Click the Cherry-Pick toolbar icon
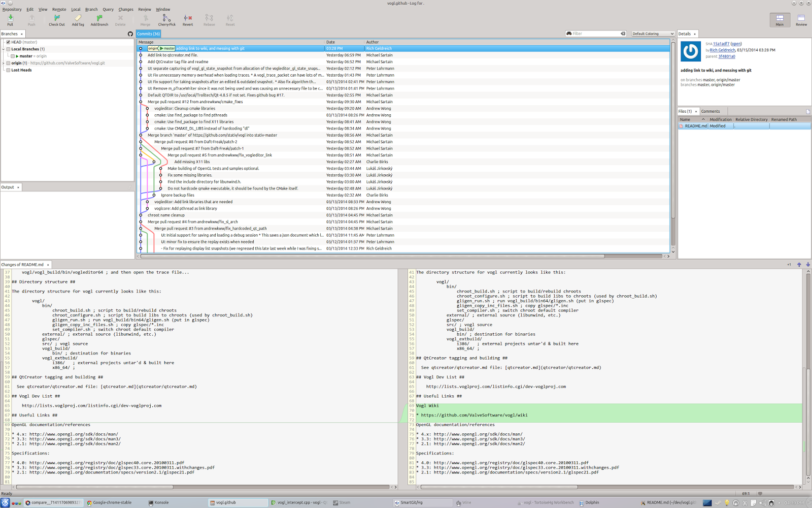 [x=166, y=20]
